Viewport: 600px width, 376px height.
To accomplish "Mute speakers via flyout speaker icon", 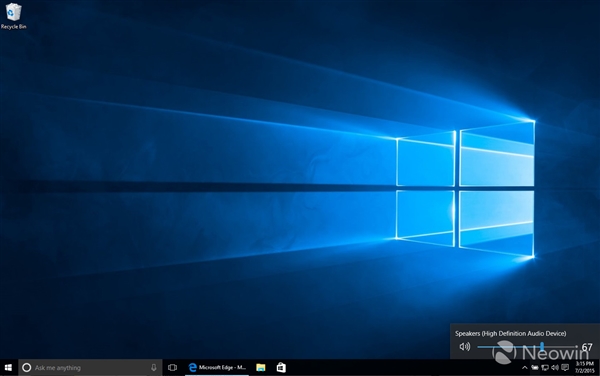I will tap(465, 347).
